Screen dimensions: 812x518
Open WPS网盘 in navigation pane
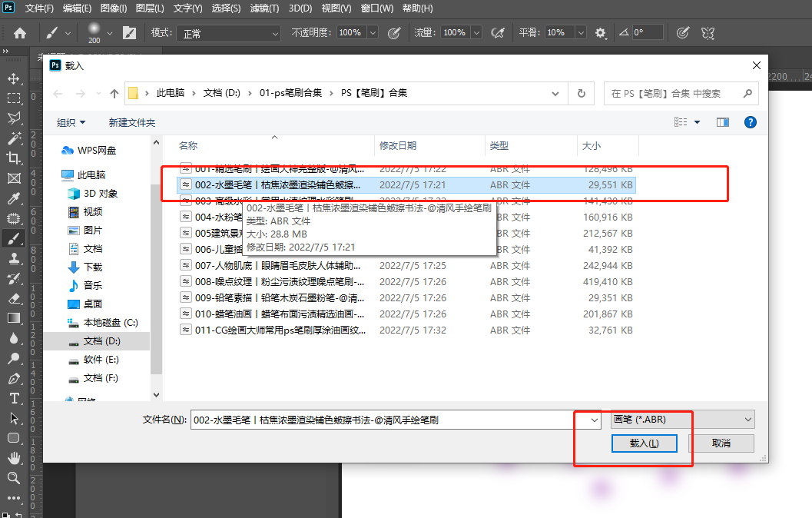96,151
